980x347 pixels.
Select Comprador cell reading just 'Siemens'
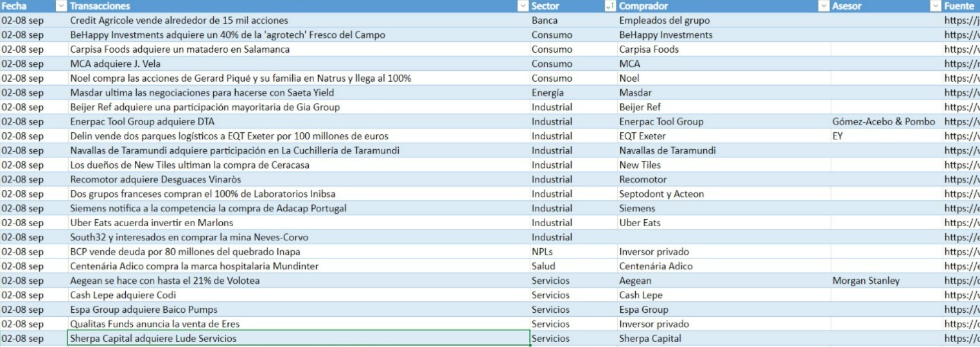pyautogui.click(x=723, y=208)
